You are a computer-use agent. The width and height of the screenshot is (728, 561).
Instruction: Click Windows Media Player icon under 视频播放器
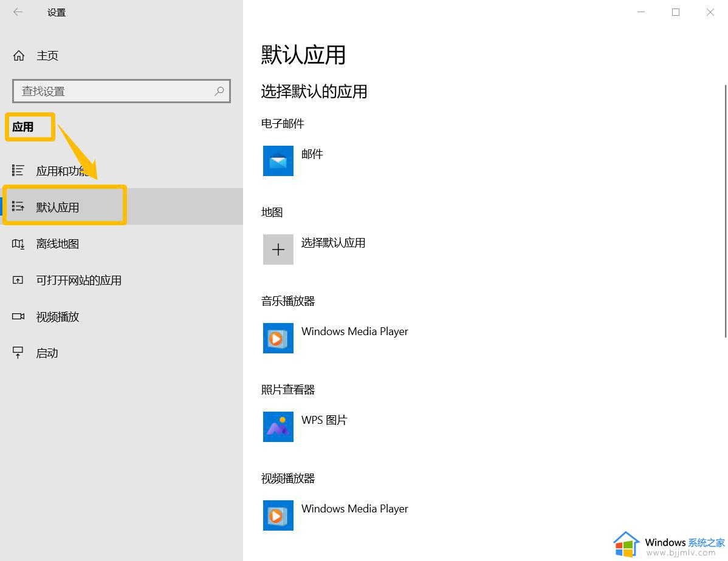pyautogui.click(x=278, y=515)
